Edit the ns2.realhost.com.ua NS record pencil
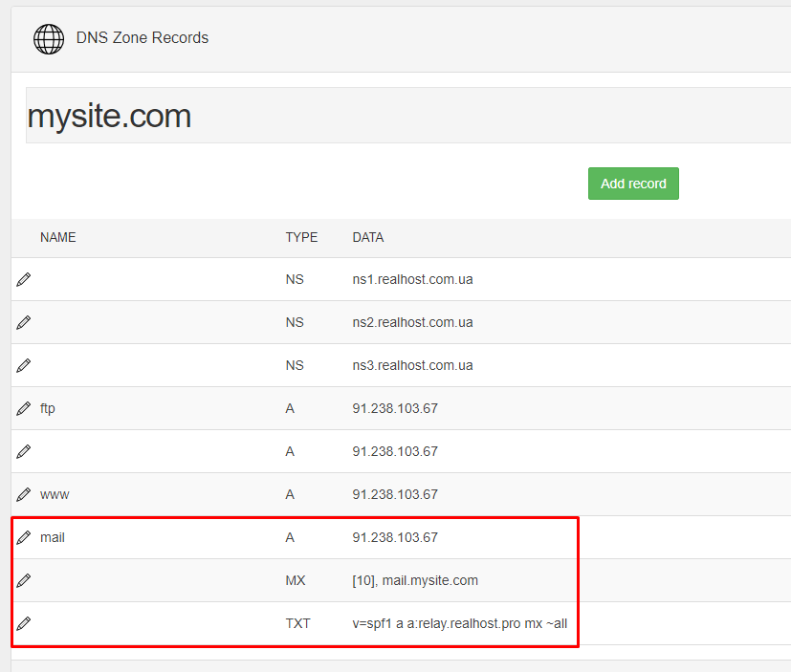The width and height of the screenshot is (791, 672). [24, 322]
